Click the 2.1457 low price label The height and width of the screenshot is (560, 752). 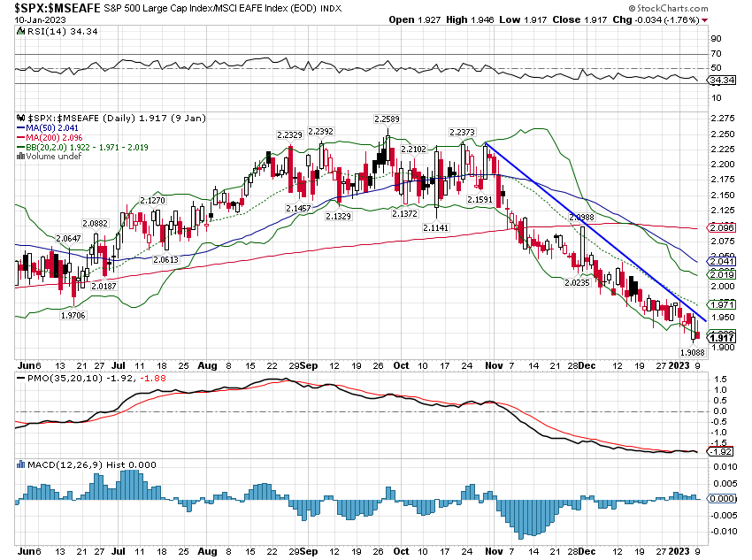click(x=298, y=208)
